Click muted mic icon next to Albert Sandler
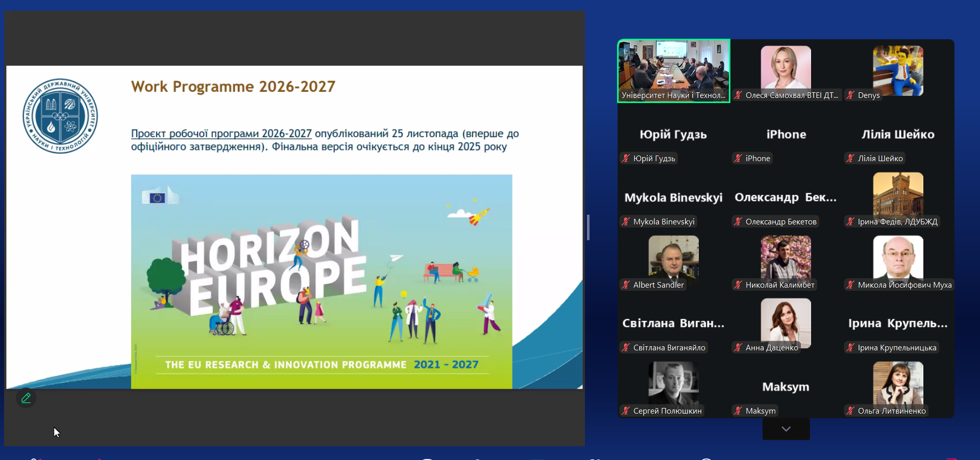 click(x=626, y=285)
